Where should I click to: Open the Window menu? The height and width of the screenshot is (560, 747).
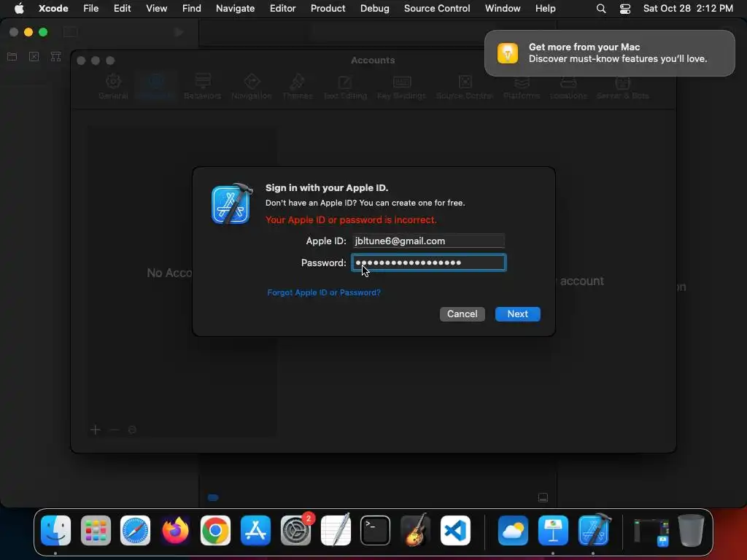coord(503,8)
